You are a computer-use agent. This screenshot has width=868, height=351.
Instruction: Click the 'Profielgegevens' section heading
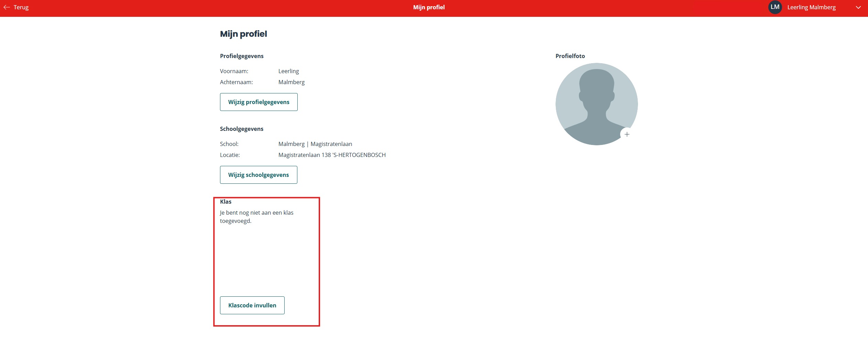point(242,56)
